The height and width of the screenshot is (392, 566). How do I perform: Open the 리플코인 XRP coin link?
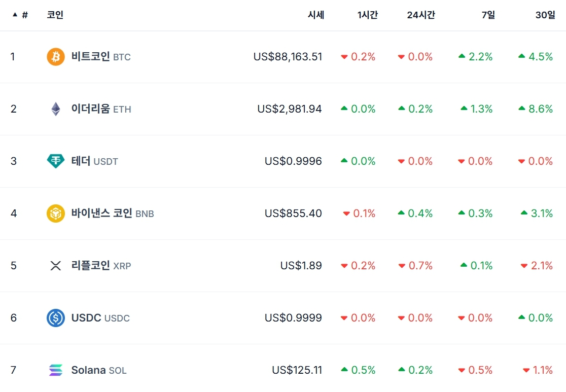tap(101, 266)
